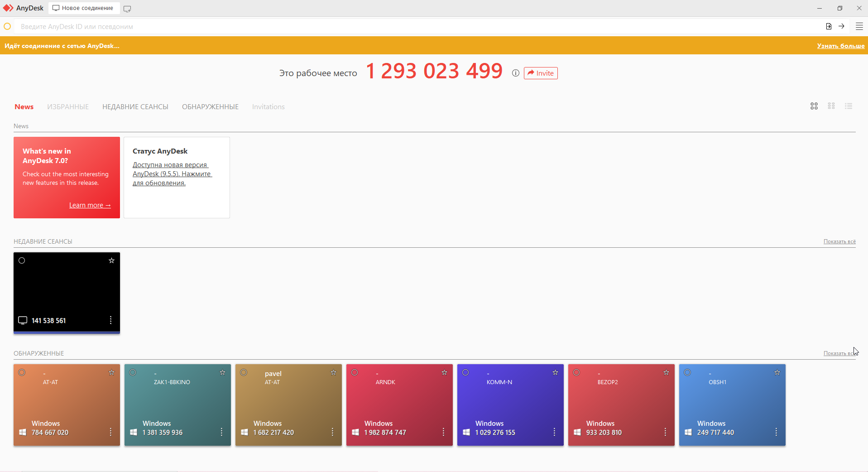
Task: Click info icon beside workplace ID
Action: tap(515, 73)
